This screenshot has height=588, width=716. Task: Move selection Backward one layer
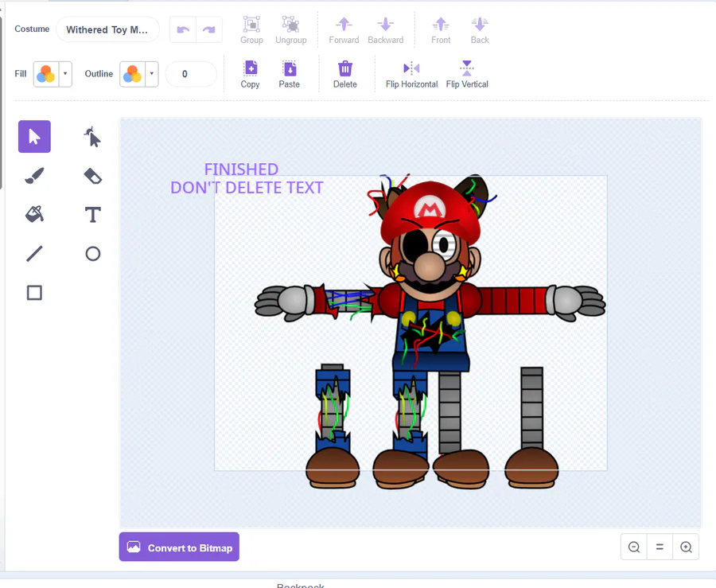click(385, 30)
